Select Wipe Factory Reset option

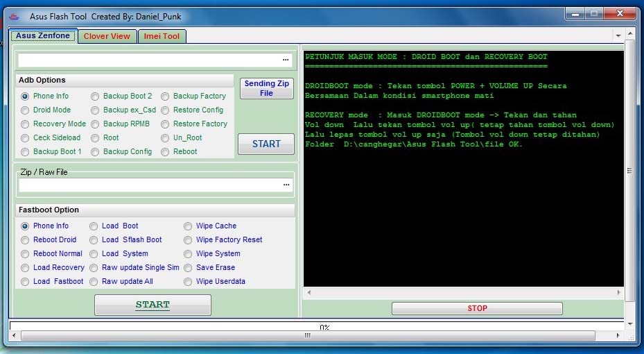[188, 240]
